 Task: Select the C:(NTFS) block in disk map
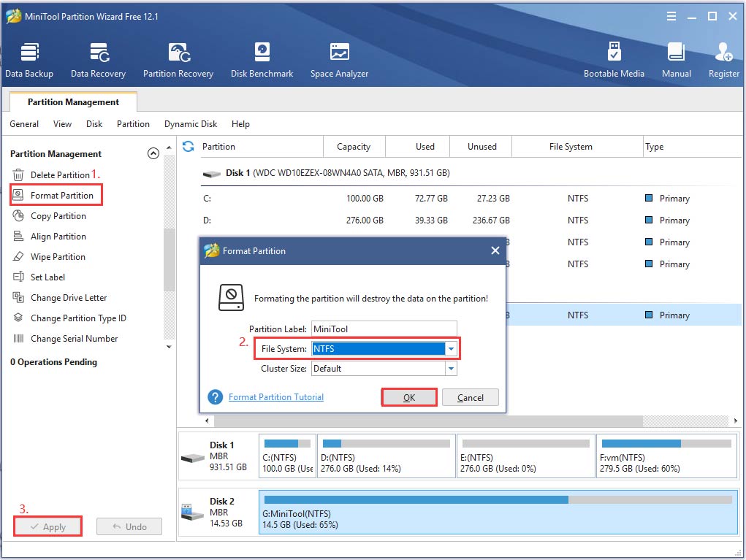pyautogui.click(x=287, y=456)
